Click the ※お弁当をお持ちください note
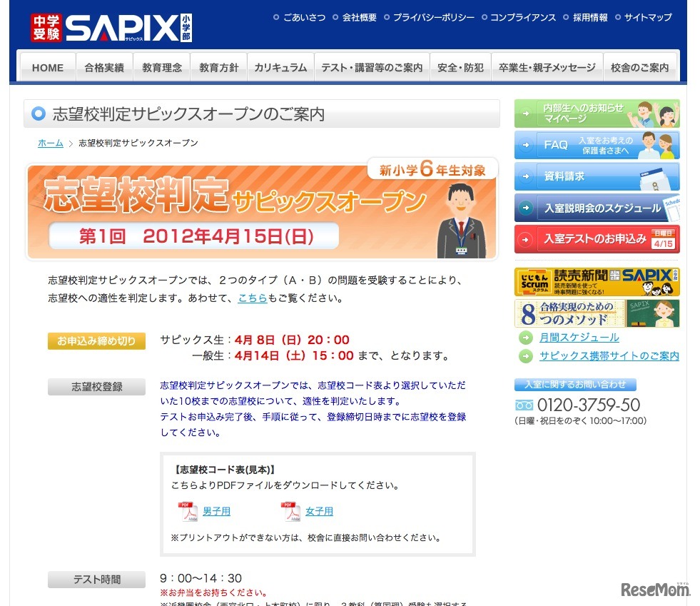 click(x=214, y=592)
